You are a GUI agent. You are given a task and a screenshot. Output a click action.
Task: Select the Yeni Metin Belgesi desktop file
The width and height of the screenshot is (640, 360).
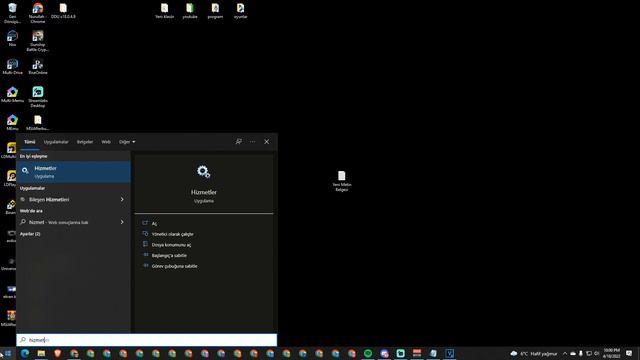point(342,181)
